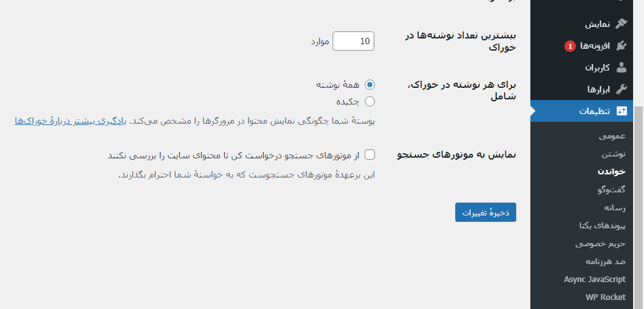Viewport: 644px width, 309px height.
Task: Open Privacy (حریم خصوصی) settings
Action: tap(600, 244)
